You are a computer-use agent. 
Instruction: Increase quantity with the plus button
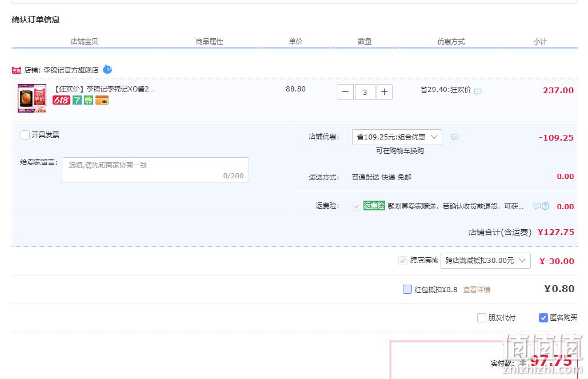coord(385,92)
